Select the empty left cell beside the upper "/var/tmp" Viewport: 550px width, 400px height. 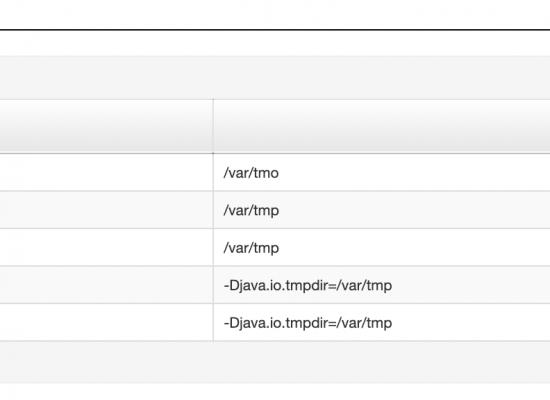[106, 210]
